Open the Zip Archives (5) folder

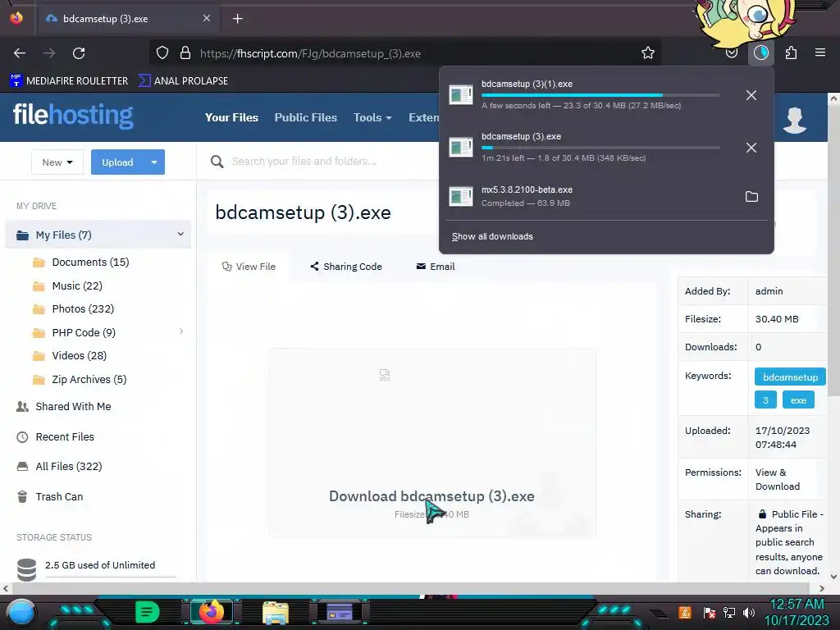coord(89,379)
